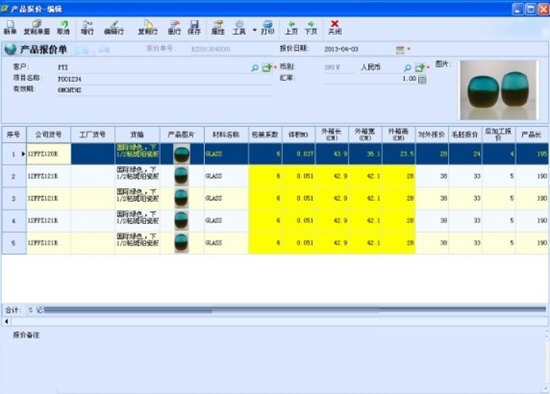
Task: Go to next page with 下页
Action: point(311,27)
